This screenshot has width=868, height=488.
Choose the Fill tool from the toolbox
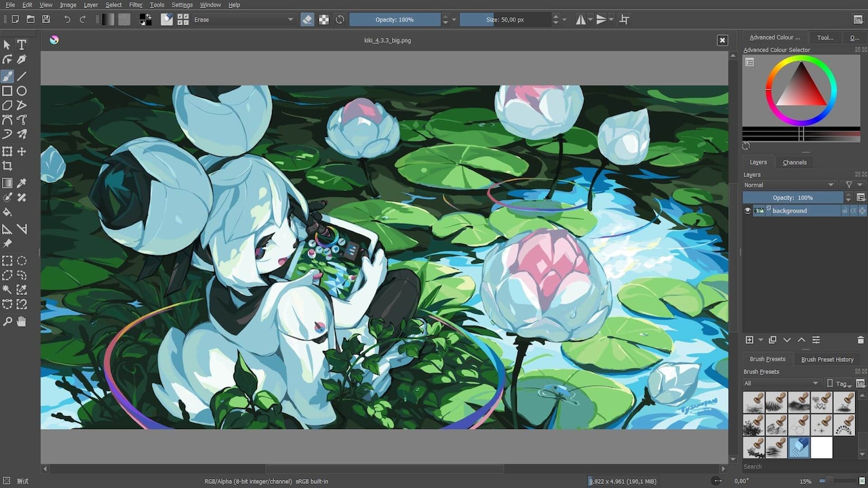pyautogui.click(x=8, y=211)
